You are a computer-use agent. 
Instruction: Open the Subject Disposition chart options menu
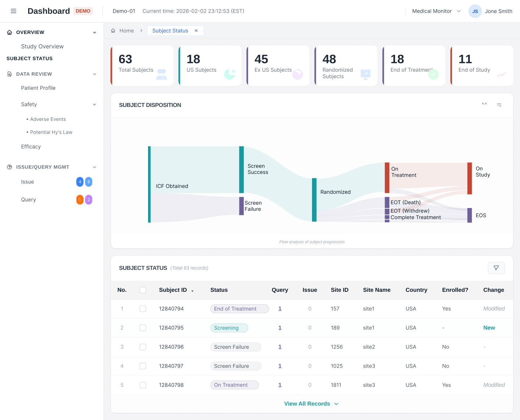point(499,105)
